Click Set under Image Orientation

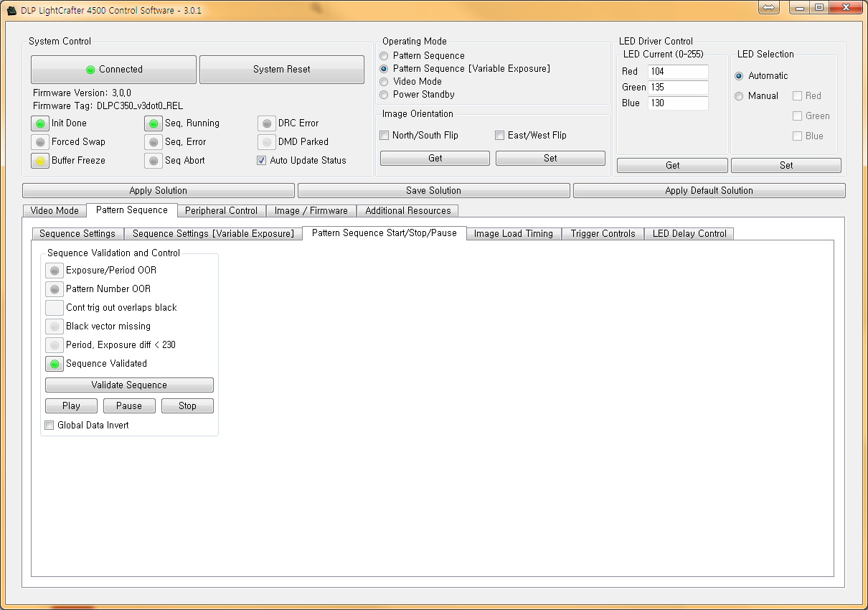click(550, 159)
